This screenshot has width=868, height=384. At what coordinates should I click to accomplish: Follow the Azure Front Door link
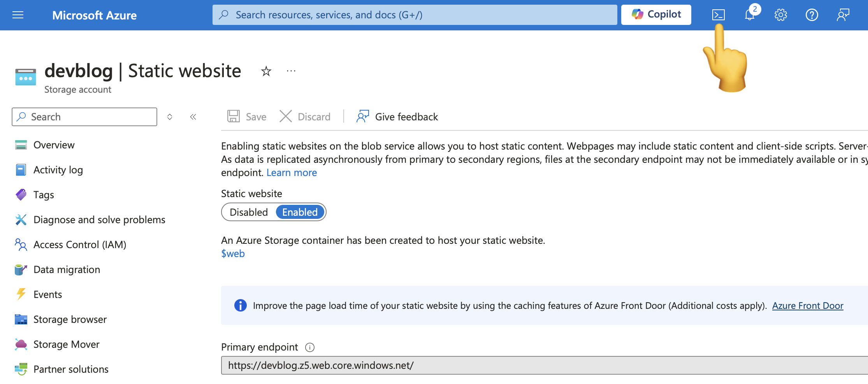pos(807,305)
